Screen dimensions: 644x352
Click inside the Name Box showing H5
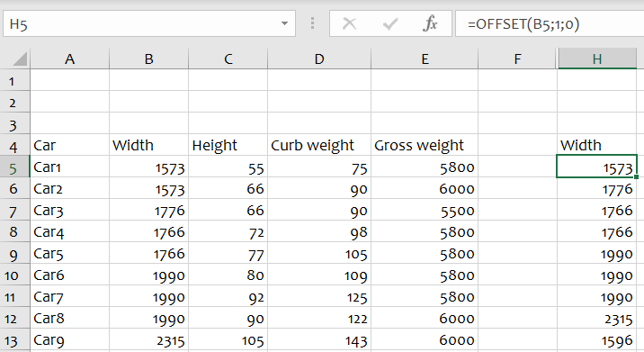tap(142, 23)
